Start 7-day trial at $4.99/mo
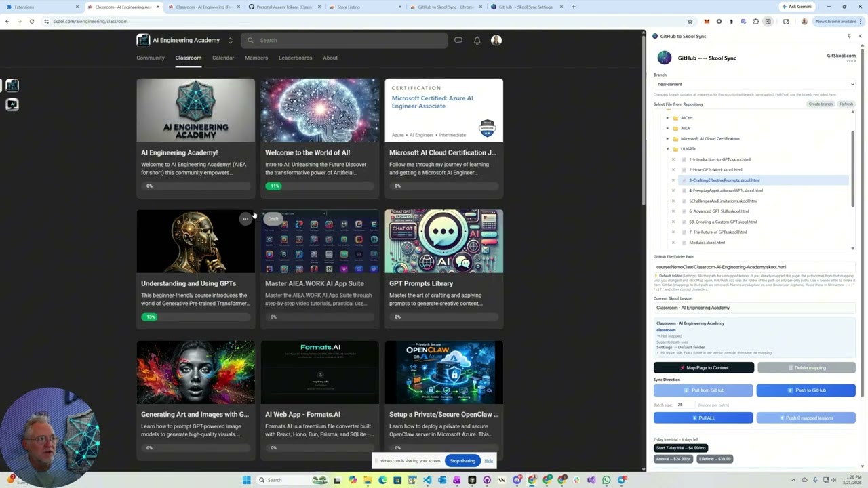 pos(681,448)
